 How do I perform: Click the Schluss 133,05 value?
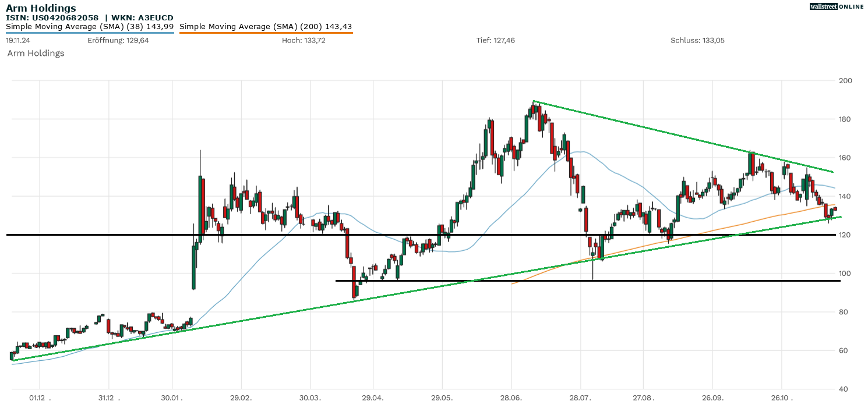[697, 40]
